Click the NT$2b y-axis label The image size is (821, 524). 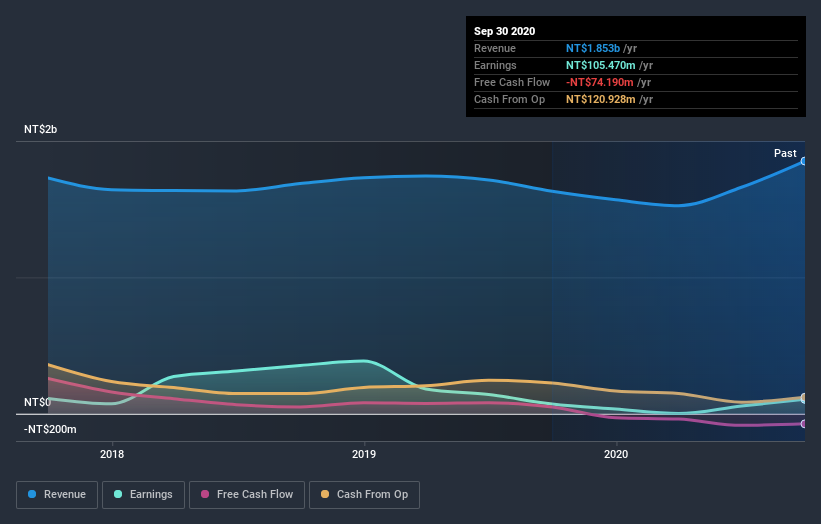point(40,129)
